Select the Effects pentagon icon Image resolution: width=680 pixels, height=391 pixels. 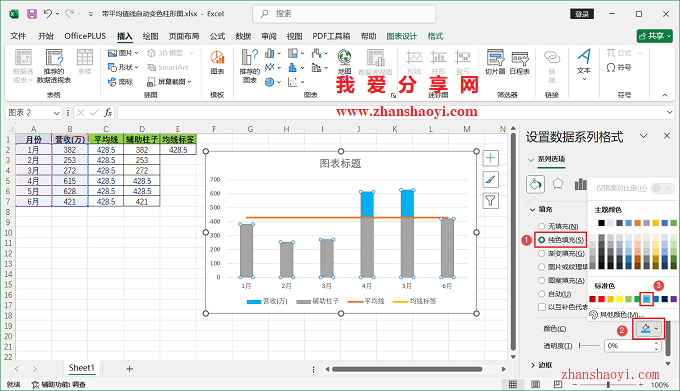(x=558, y=184)
